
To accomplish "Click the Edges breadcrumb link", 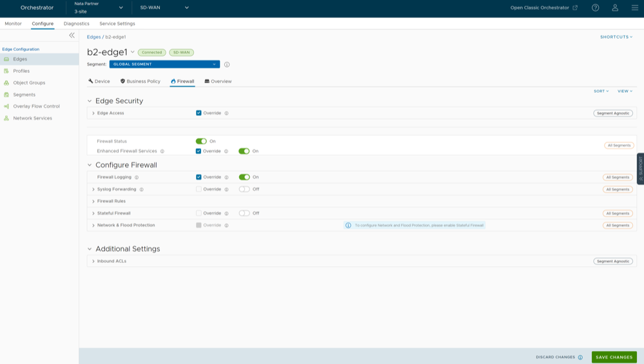I will pos(93,37).
